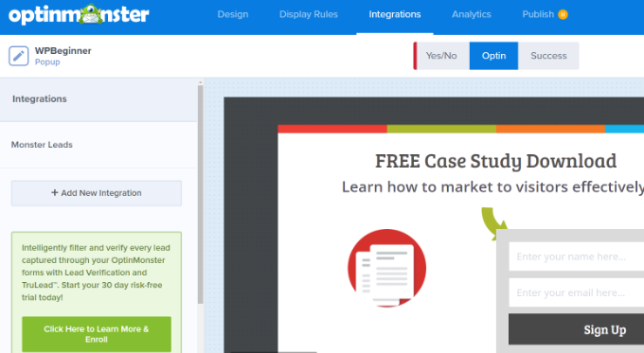Open the Publish tab
Screen dimensions: 644x353
pyautogui.click(x=538, y=14)
